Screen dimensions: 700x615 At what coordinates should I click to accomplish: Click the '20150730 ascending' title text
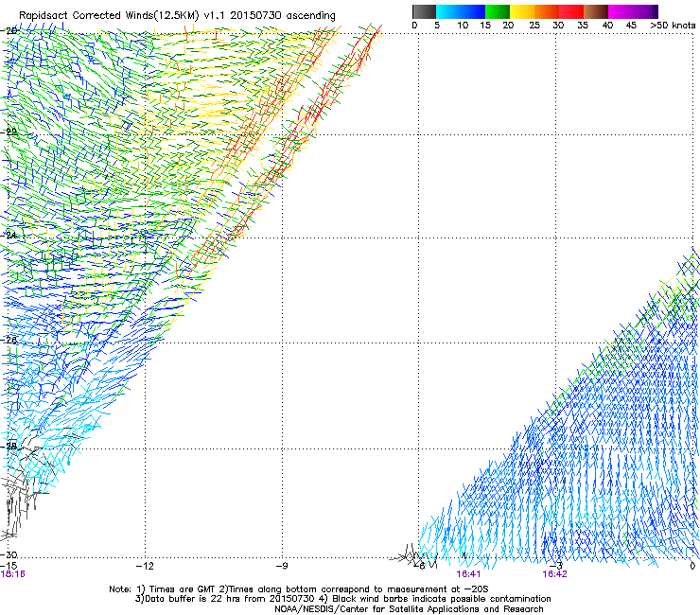283,15
